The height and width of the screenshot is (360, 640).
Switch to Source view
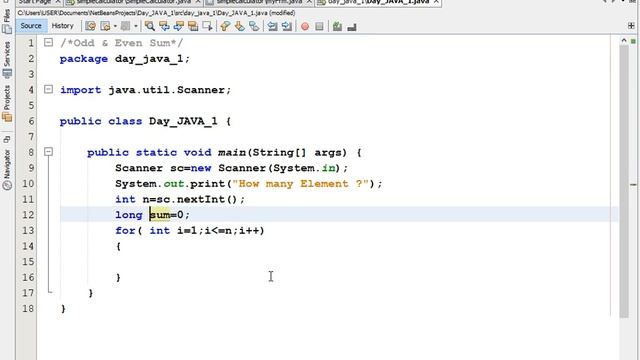click(x=31, y=26)
